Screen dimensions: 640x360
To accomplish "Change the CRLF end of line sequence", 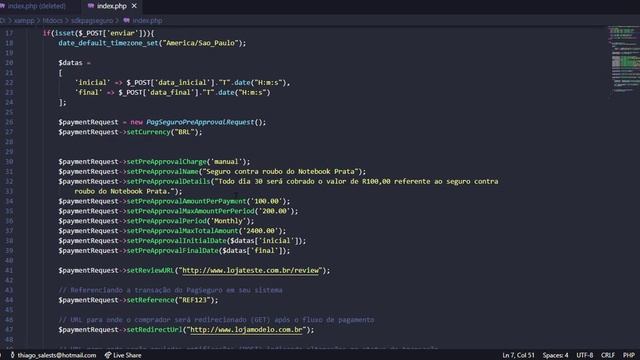I will click(x=607, y=355).
